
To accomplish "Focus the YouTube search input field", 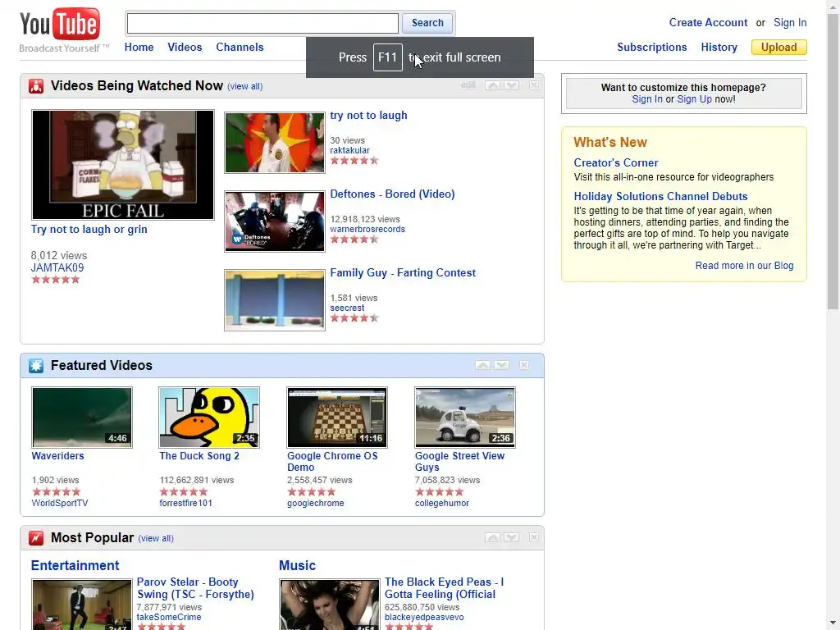I will click(x=262, y=23).
